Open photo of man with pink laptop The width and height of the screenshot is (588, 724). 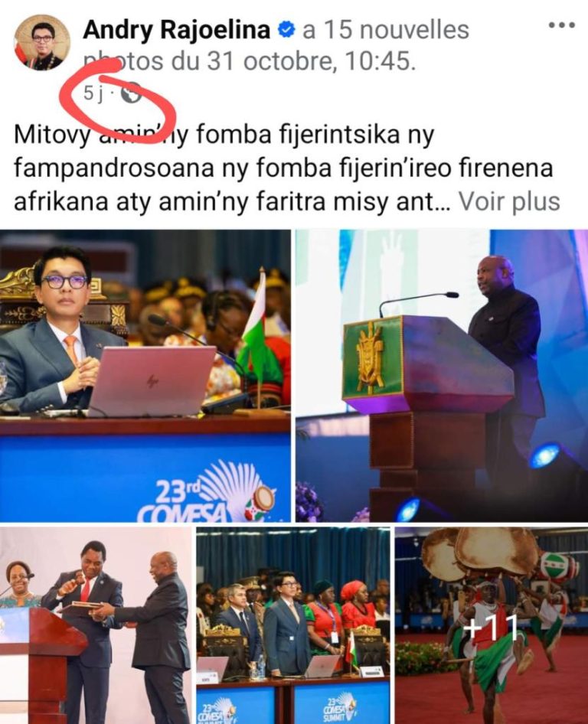[x=145, y=375]
